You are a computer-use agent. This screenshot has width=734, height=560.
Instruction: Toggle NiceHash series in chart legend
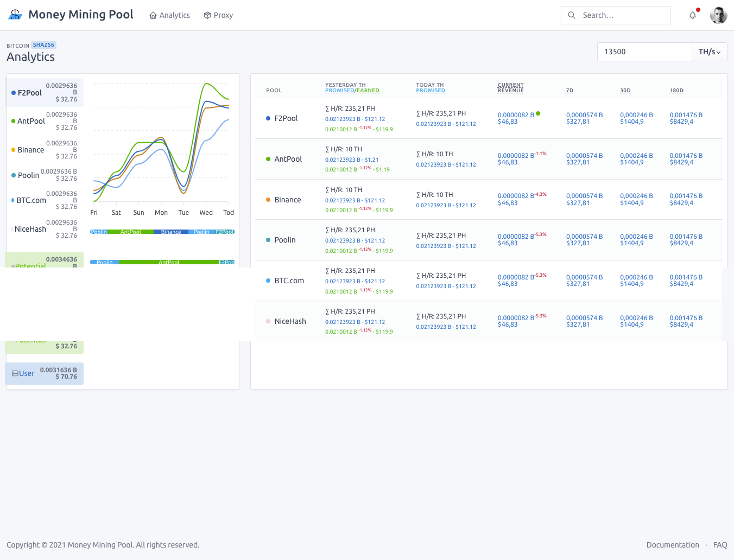45,229
